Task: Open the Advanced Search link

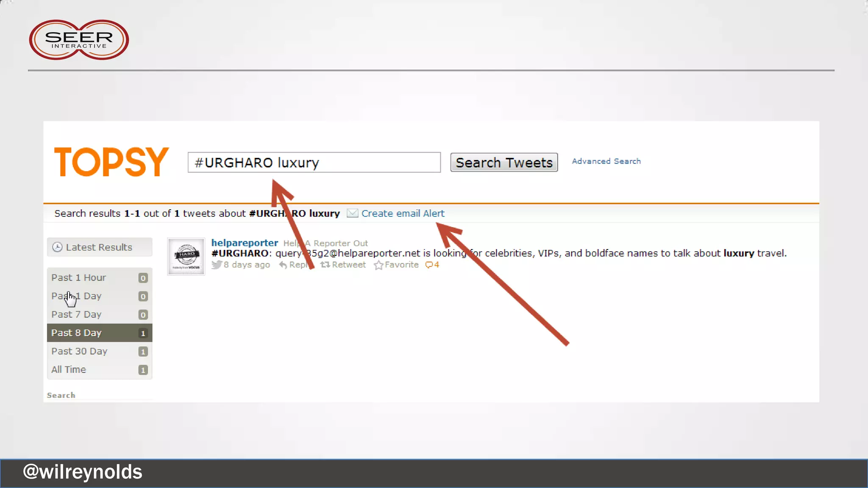Action: point(606,161)
